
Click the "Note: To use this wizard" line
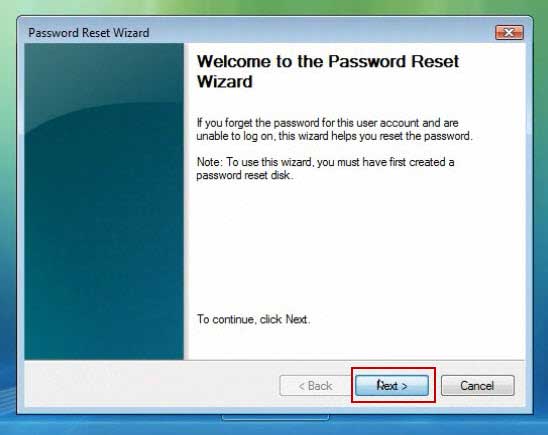point(325,162)
